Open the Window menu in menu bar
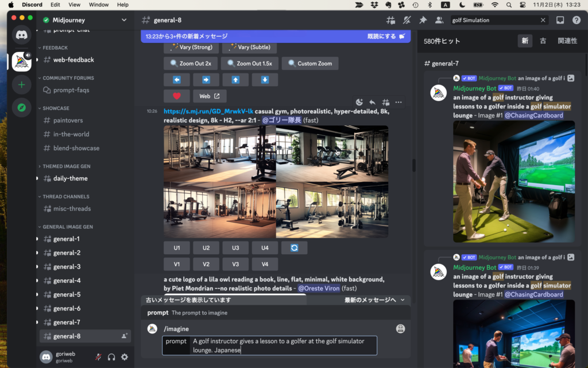Screen dimensions: 588x368 [99, 5]
